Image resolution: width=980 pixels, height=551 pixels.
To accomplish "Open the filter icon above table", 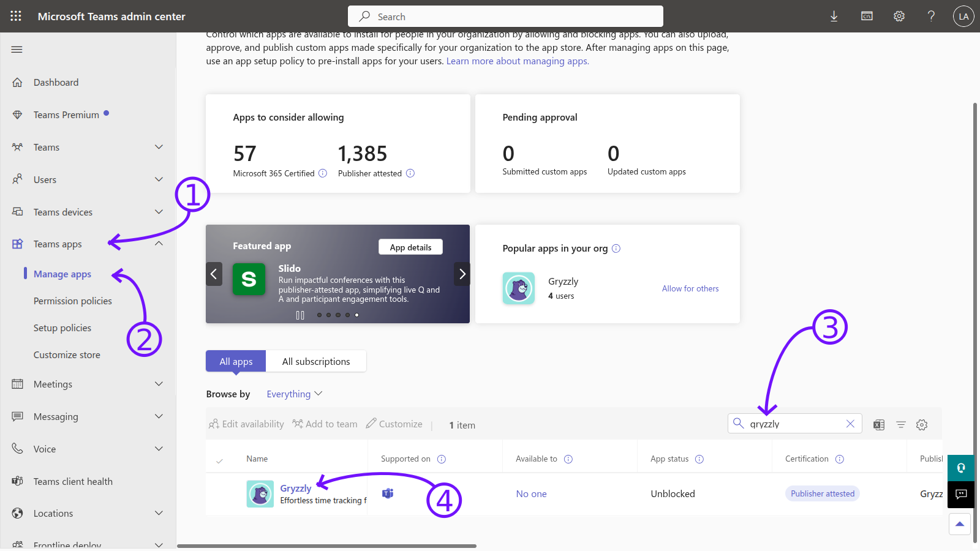I will tap(901, 424).
